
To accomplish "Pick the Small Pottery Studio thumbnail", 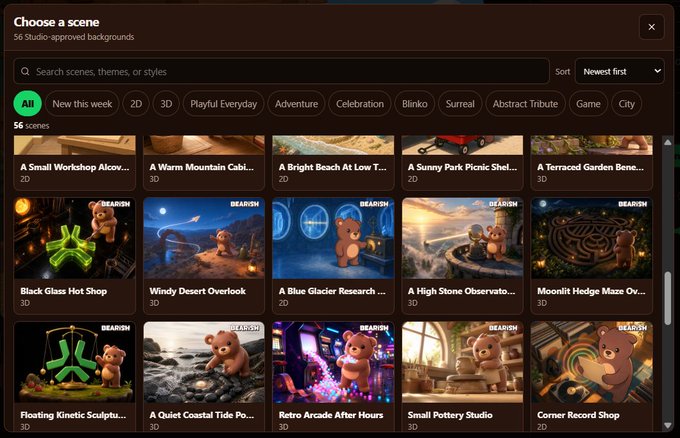I will [x=462, y=362].
